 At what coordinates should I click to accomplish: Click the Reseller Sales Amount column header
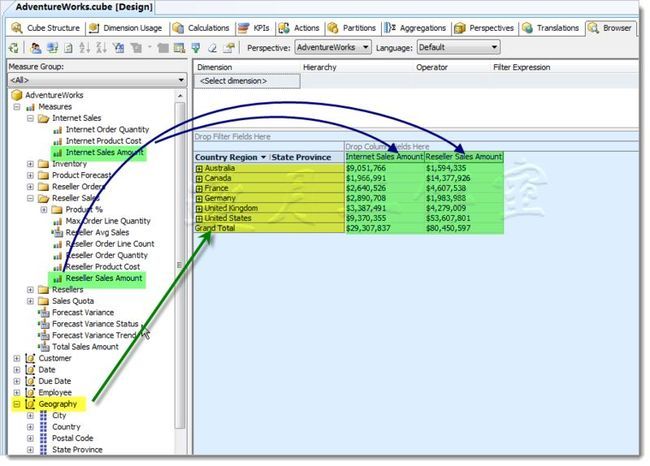pos(464,157)
